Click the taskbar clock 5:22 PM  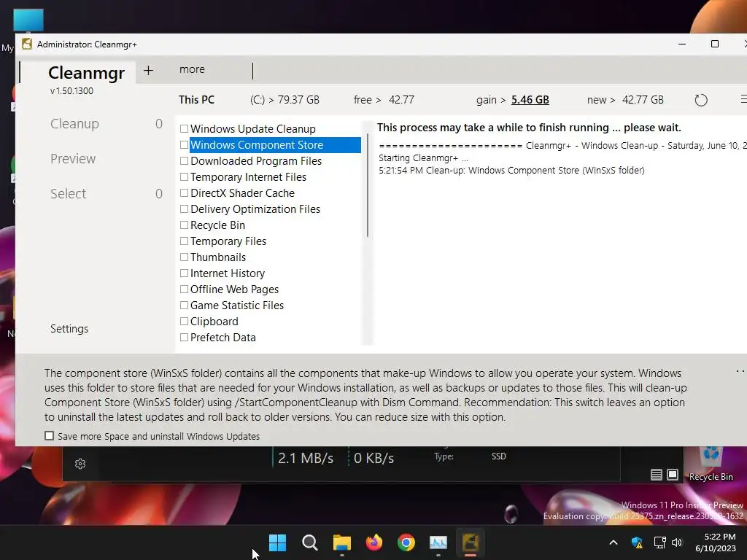tap(720, 537)
